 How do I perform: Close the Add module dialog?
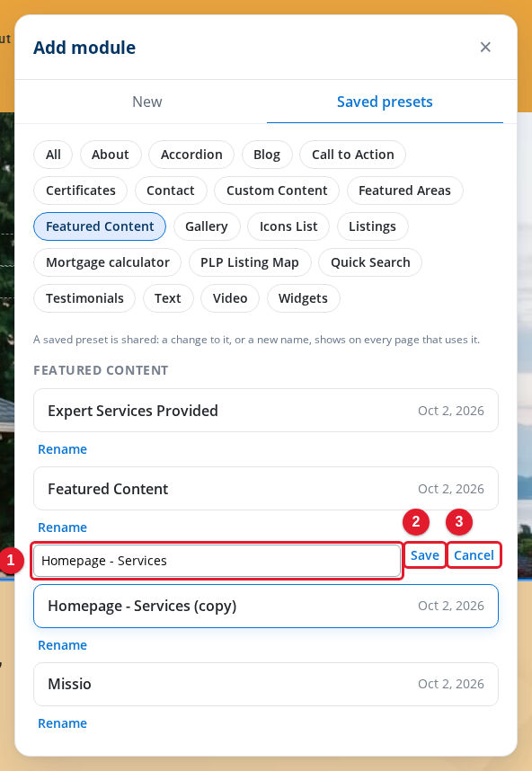485,48
